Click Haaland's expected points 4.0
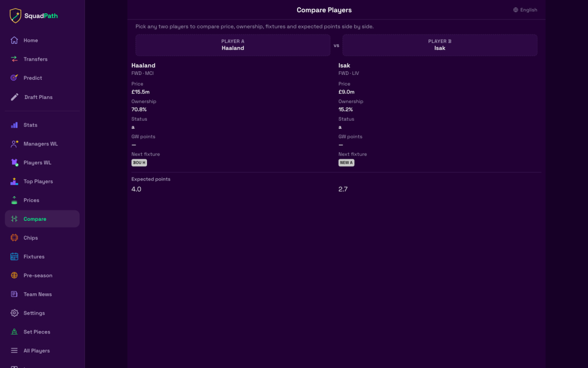This screenshot has width=588, height=368. (137, 189)
